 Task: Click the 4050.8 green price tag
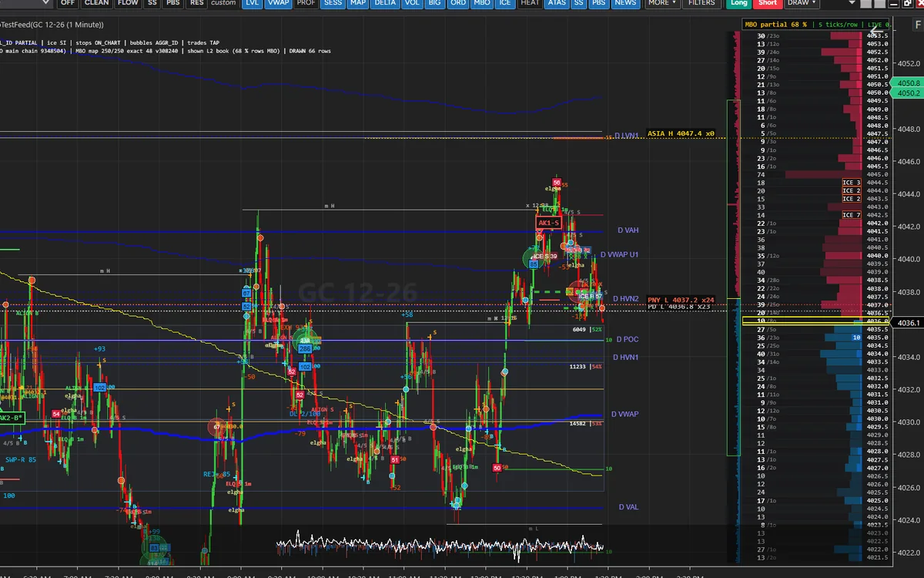908,82
